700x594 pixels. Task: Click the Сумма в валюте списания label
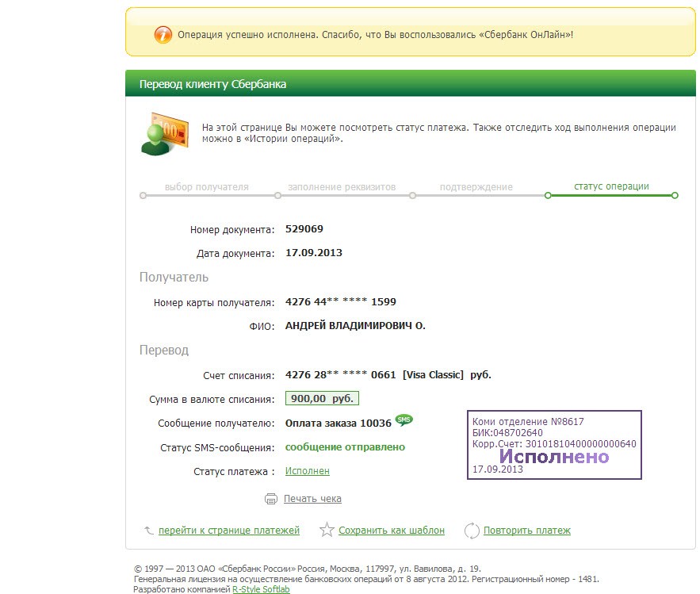click(x=212, y=399)
